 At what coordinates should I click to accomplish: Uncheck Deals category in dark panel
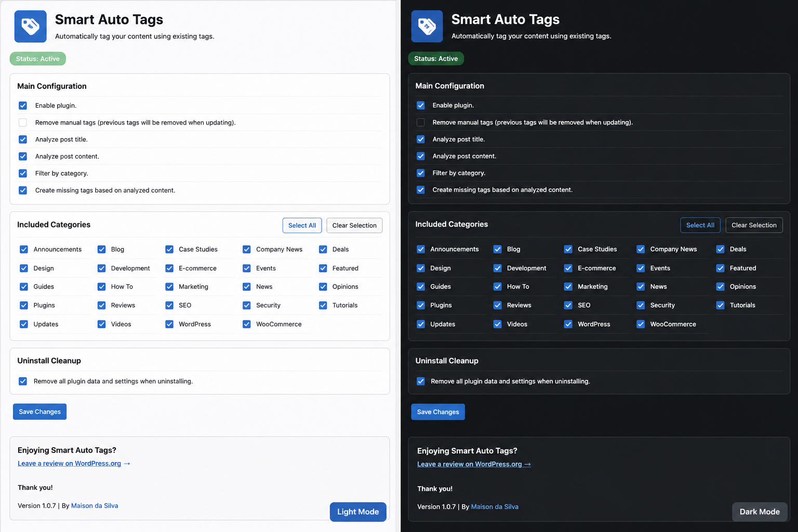tap(721, 249)
